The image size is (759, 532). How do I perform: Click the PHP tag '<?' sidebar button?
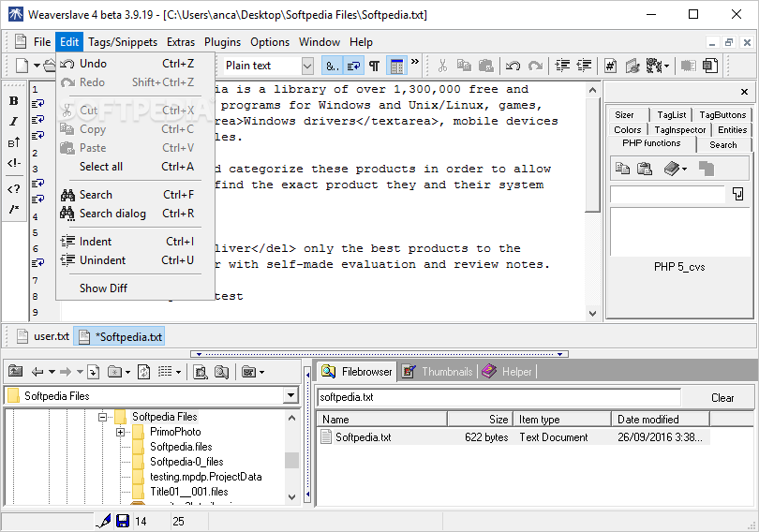pos(13,189)
